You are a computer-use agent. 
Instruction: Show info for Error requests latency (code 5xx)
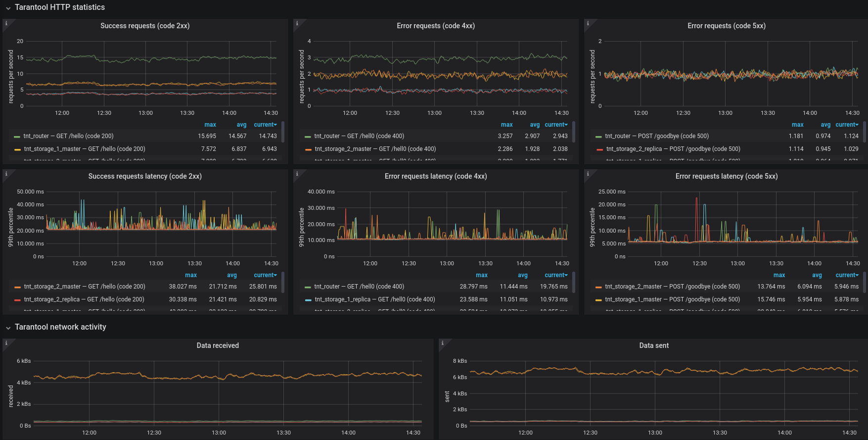(x=588, y=174)
